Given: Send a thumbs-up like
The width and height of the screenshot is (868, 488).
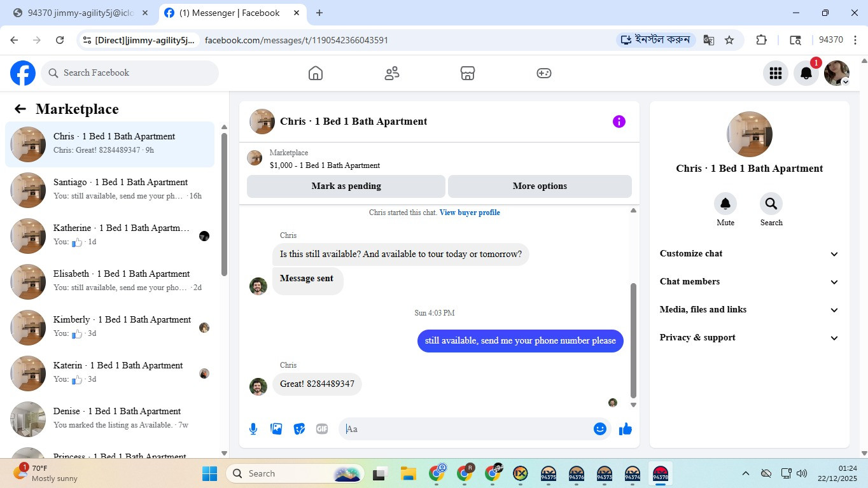Looking at the screenshot, I should 626,429.
